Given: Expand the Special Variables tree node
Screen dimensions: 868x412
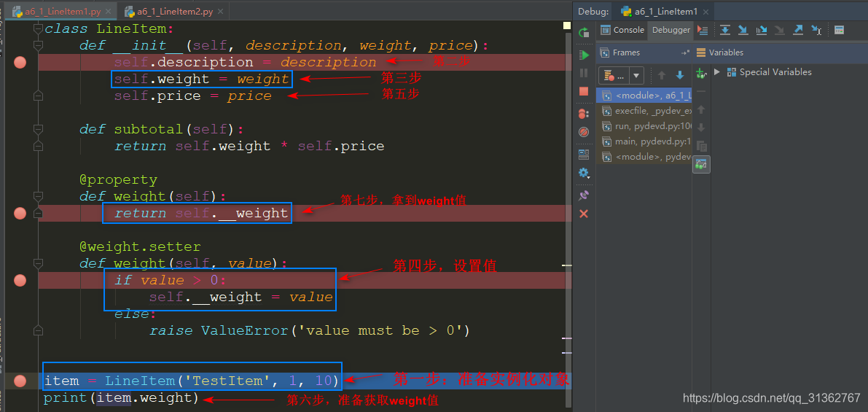Looking at the screenshot, I should (x=717, y=72).
